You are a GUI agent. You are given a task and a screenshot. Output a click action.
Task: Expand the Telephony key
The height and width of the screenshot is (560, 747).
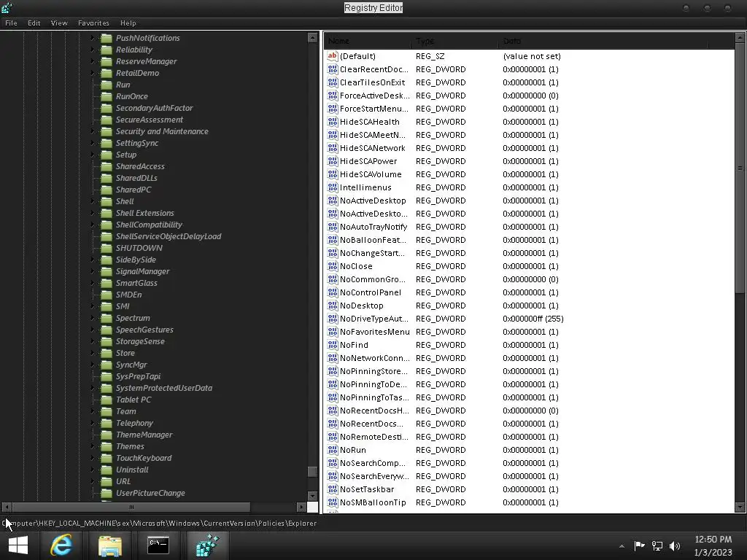point(93,423)
